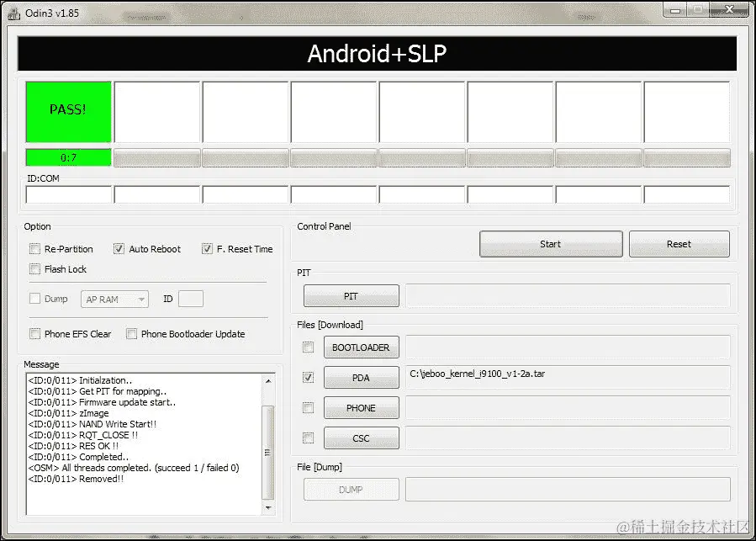
Task: Open the PDA file browser
Action: 361,377
